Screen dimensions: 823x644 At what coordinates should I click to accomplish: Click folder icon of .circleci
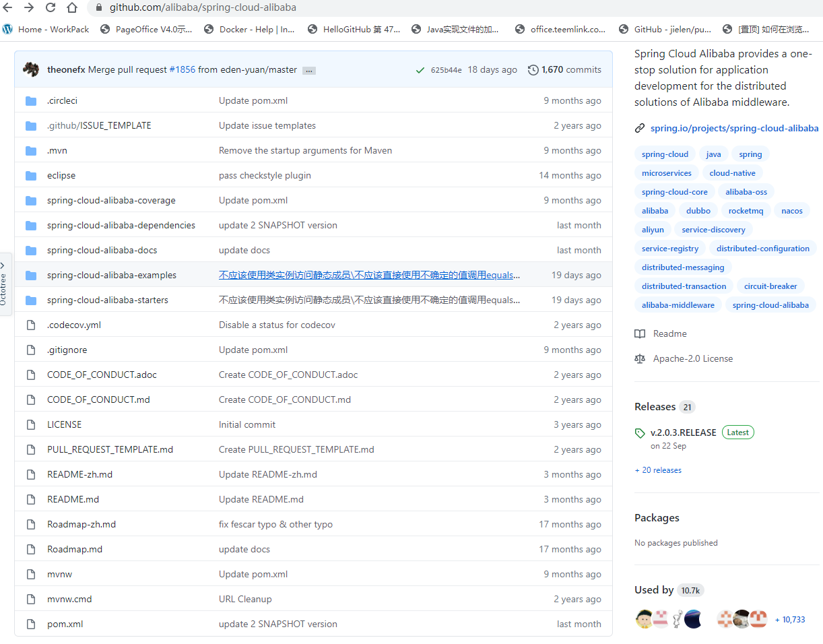[31, 100]
